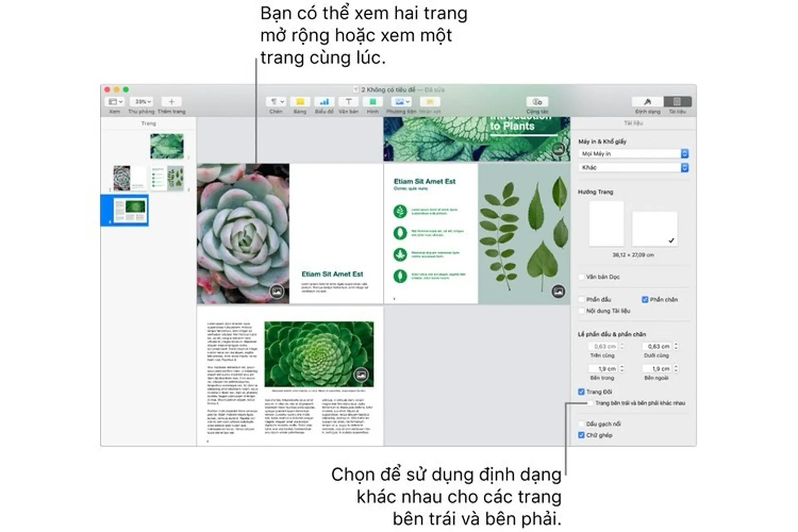Image resolution: width=798 pixels, height=532 pixels.
Task: Click the second green bullet icon
Action: 400,233
